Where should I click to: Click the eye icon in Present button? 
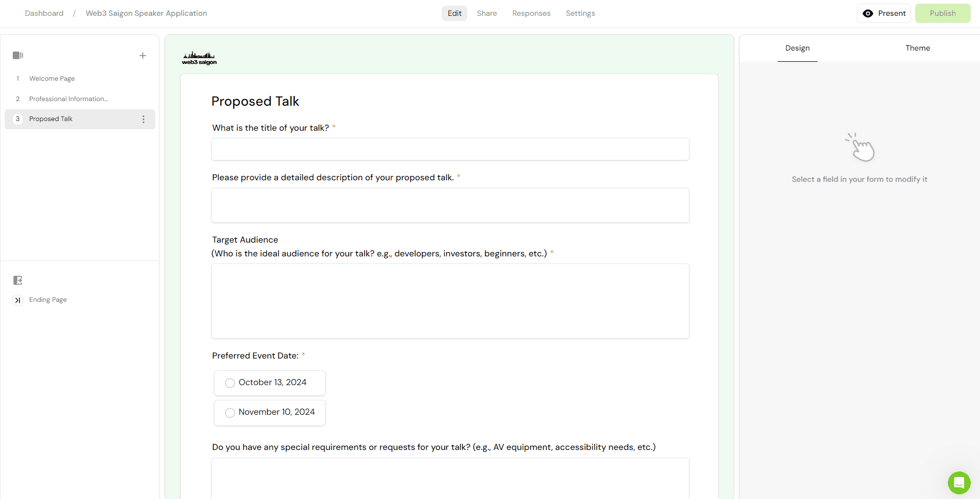[868, 14]
